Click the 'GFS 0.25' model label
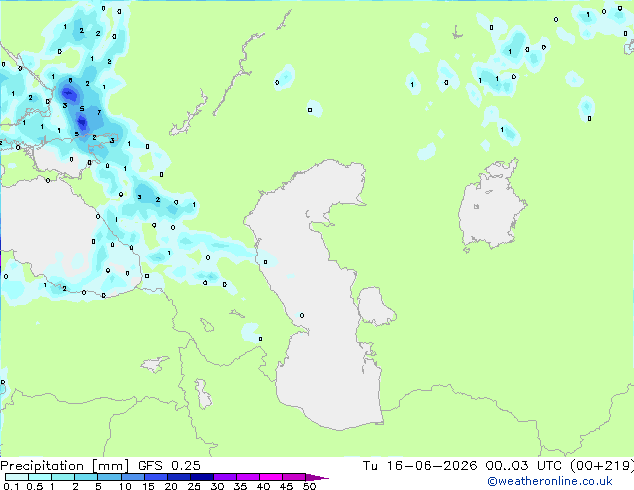 [169, 466]
